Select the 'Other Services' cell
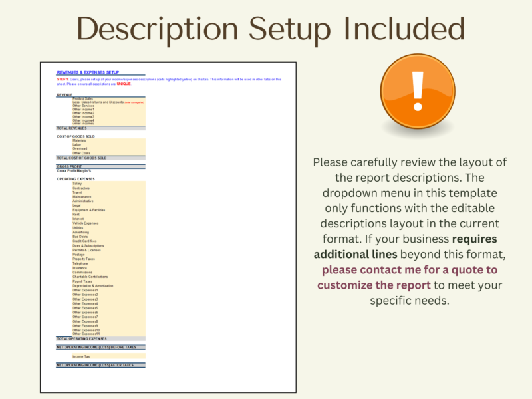Image resolution: width=532 pixels, height=399 pixels. [108, 106]
